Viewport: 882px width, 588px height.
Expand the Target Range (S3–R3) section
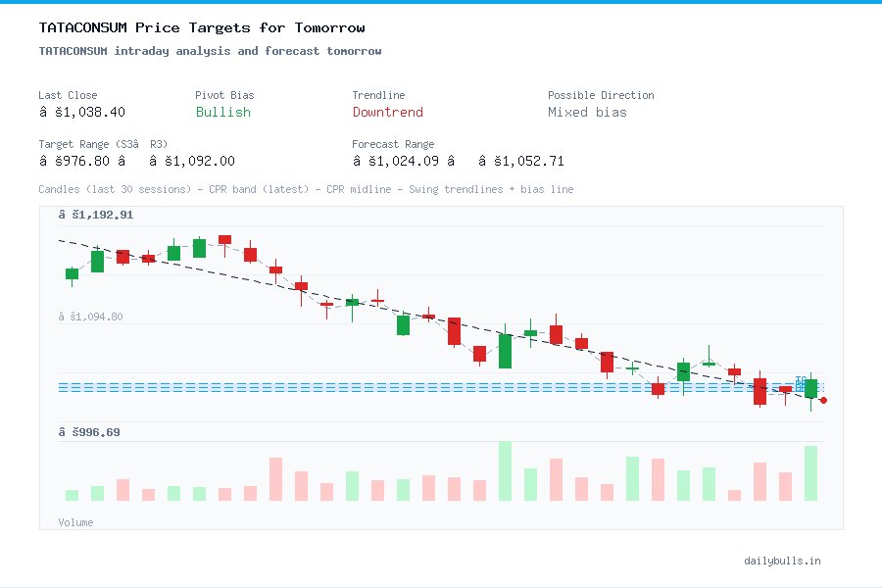pyautogui.click(x=105, y=144)
